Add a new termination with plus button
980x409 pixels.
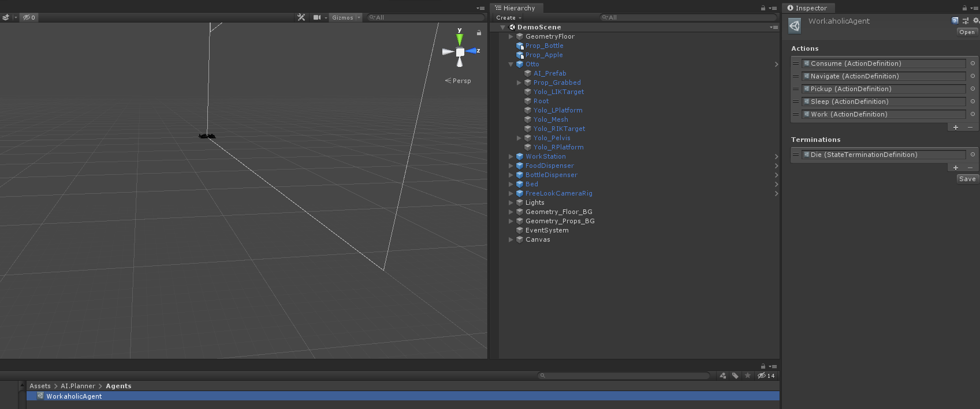pos(956,168)
